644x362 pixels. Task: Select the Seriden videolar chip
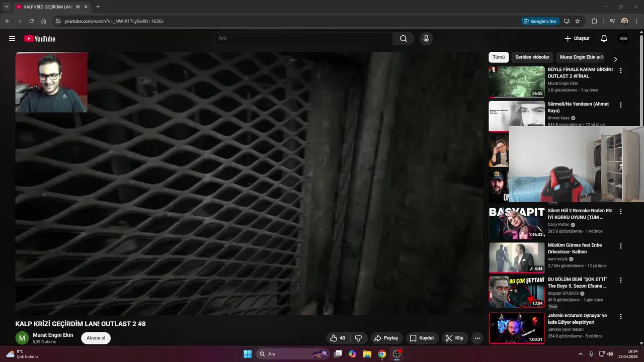(x=532, y=57)
